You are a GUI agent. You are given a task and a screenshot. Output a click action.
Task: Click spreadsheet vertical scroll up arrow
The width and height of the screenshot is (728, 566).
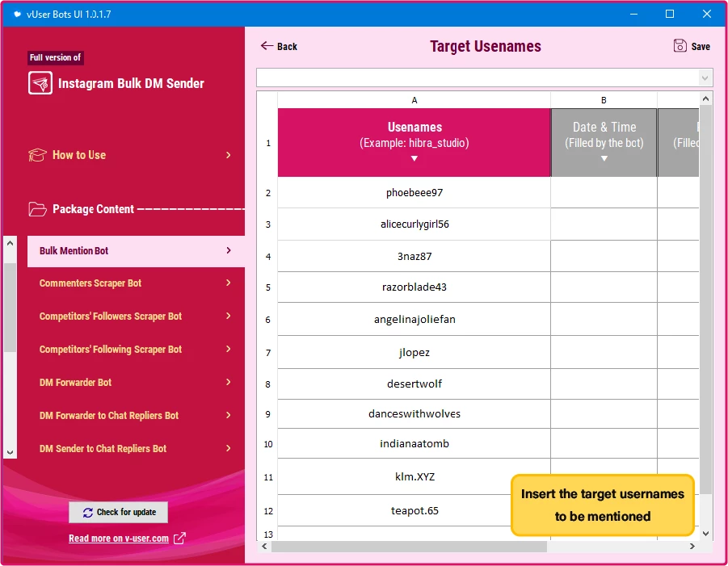(705, 99)
